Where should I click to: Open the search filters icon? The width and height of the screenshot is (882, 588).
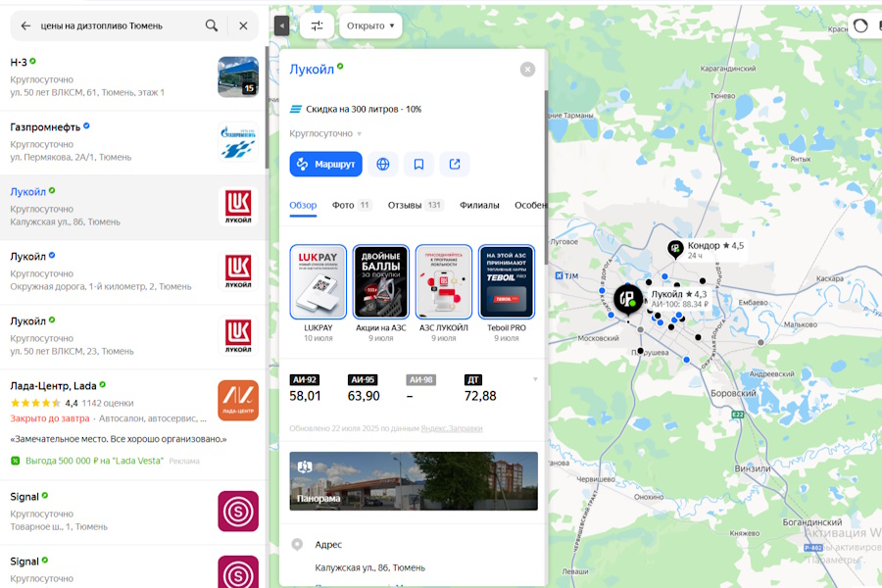point(317,25)
